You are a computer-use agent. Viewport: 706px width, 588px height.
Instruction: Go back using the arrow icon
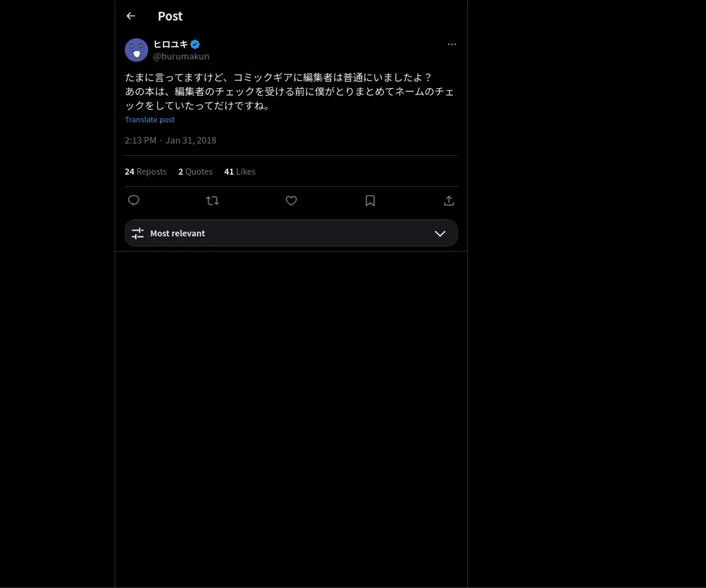(x=131, y=16)
